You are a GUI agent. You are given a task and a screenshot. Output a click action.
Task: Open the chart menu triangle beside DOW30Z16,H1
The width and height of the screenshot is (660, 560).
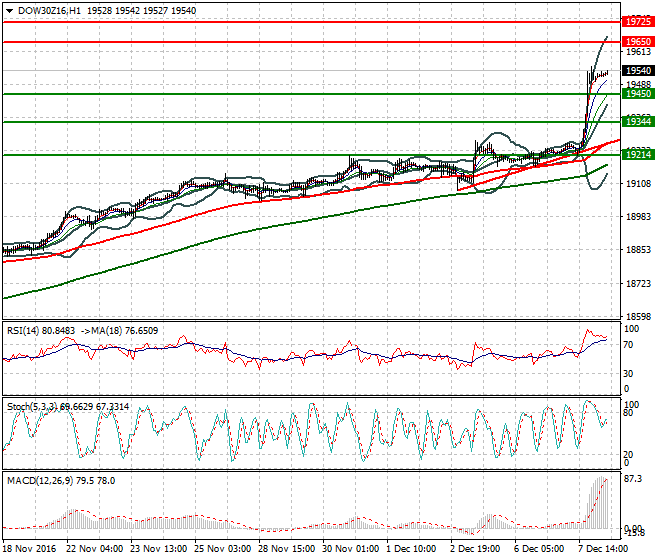coord(10,11)
